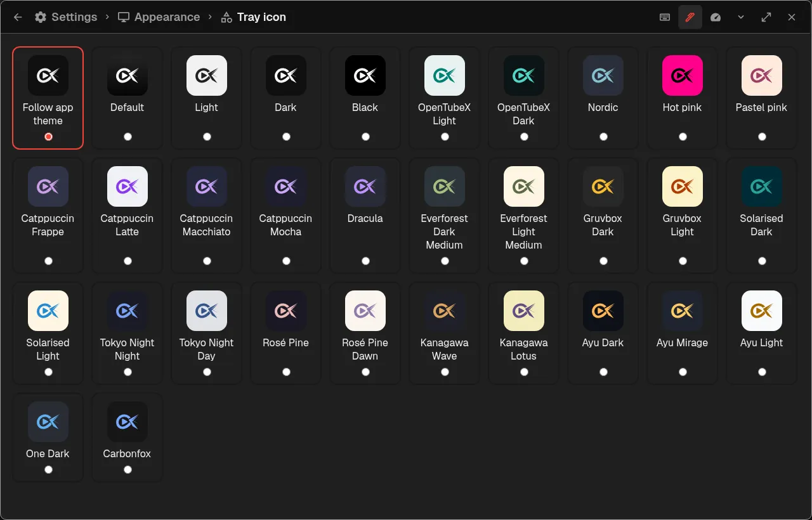Navigate to Settings in the breadcrumb

[66, 17]
